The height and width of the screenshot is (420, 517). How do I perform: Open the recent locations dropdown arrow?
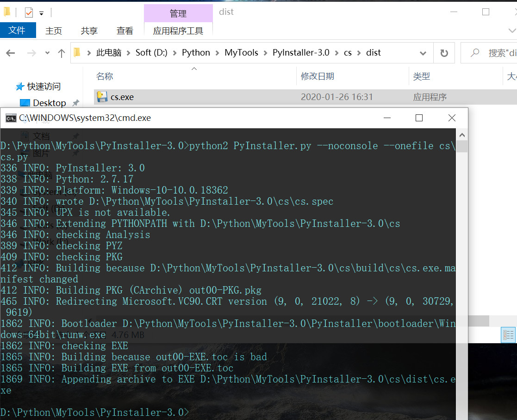47,53
